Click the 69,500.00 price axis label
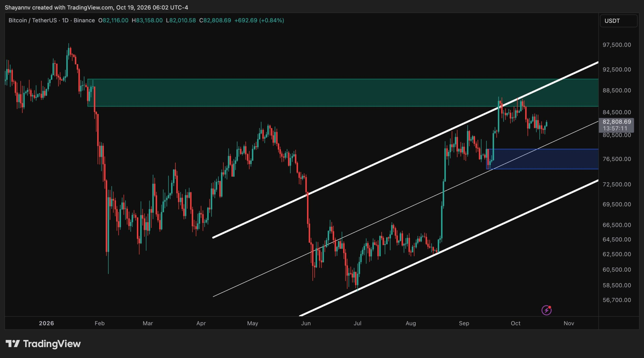The image size is (644, 358). pos(617,204)
